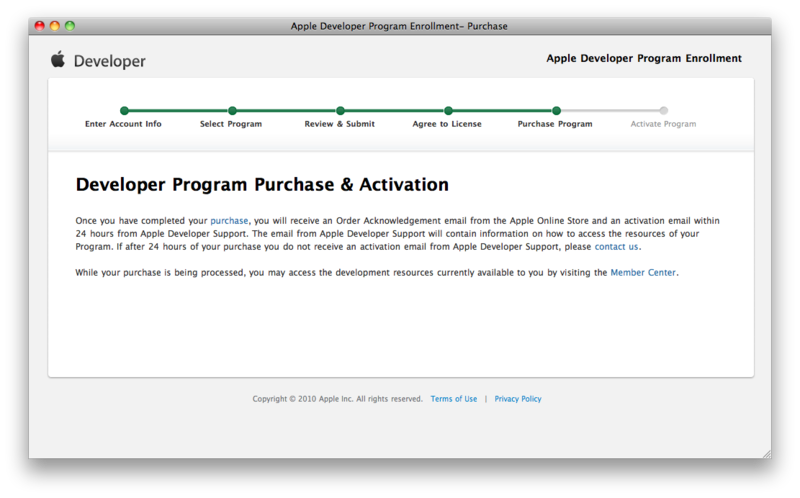Select the Purchase Program step label

tap(555, 124)
